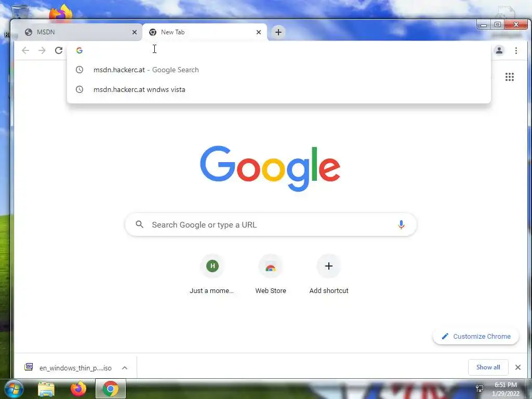Click Show all downloads
The width and height of the screenshot is (532, 399).
(x=488, y=367)
